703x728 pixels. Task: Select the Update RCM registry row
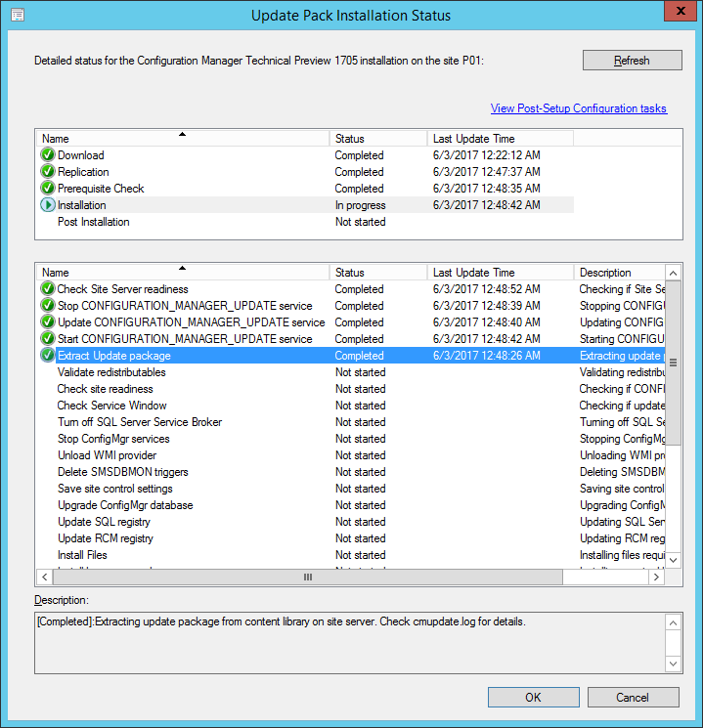[x=351, y=538]
